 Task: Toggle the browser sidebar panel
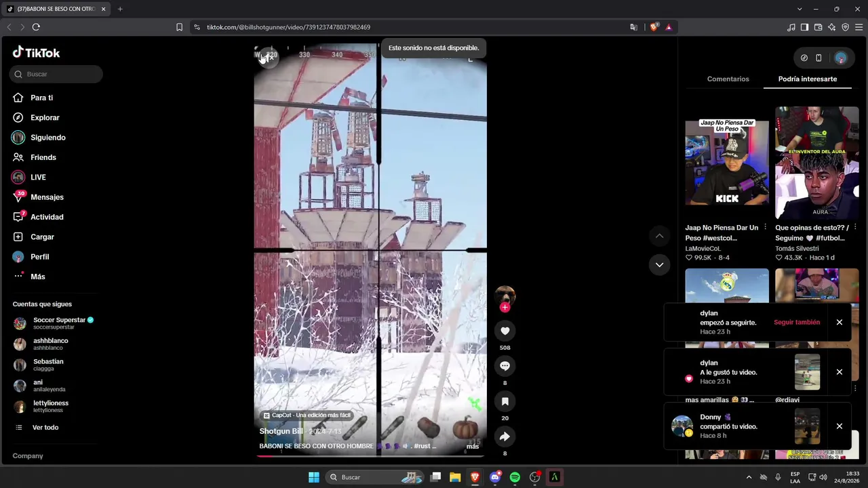(804, 27)
